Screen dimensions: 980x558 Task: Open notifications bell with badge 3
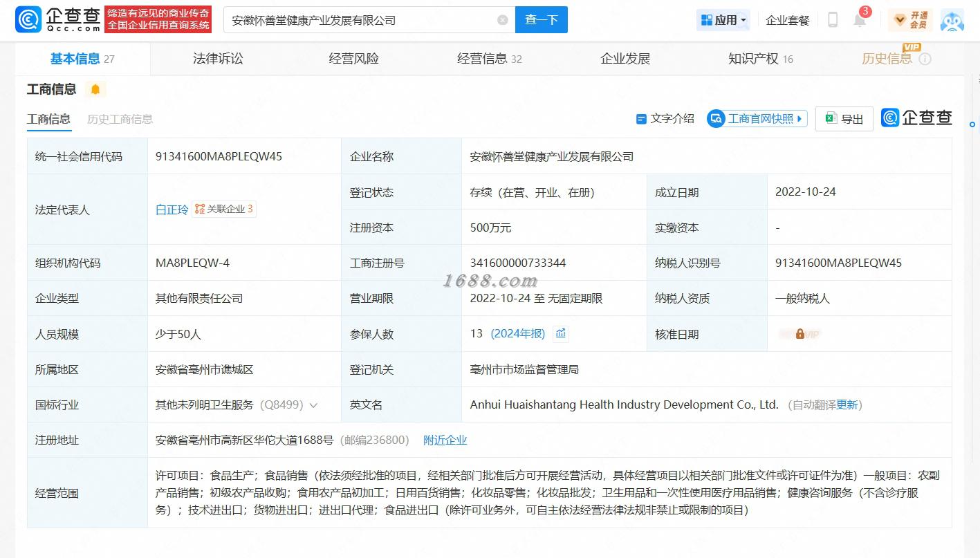[x=860, y=19]
